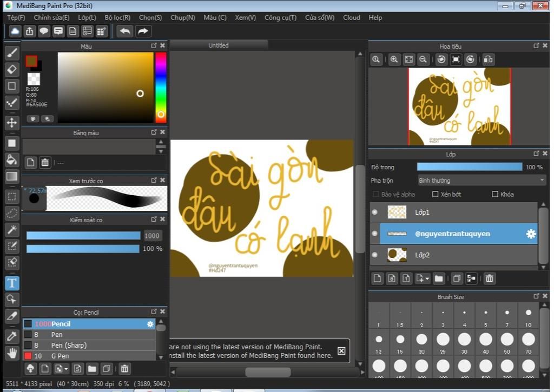Viewport: 554px width, 392px height.
Task: Click the rainbow hue bar
Action: pos(161,87)
